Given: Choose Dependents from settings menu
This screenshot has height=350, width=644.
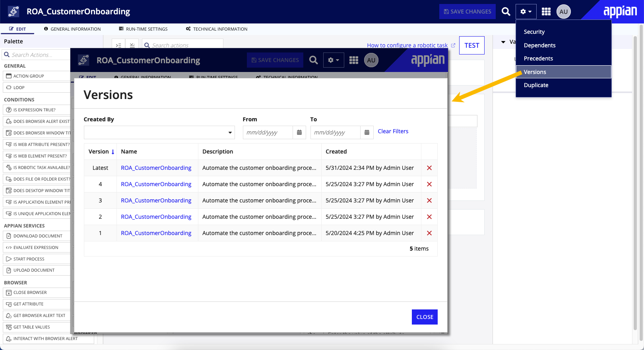Looking at the screenshot, I should 563,45.
